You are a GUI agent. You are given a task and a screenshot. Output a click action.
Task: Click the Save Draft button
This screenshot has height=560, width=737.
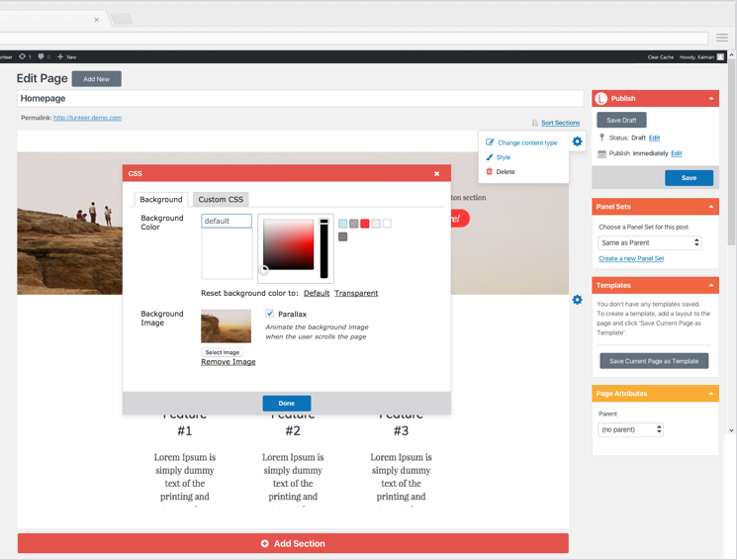pyautogui.click(x=621, y=121)
